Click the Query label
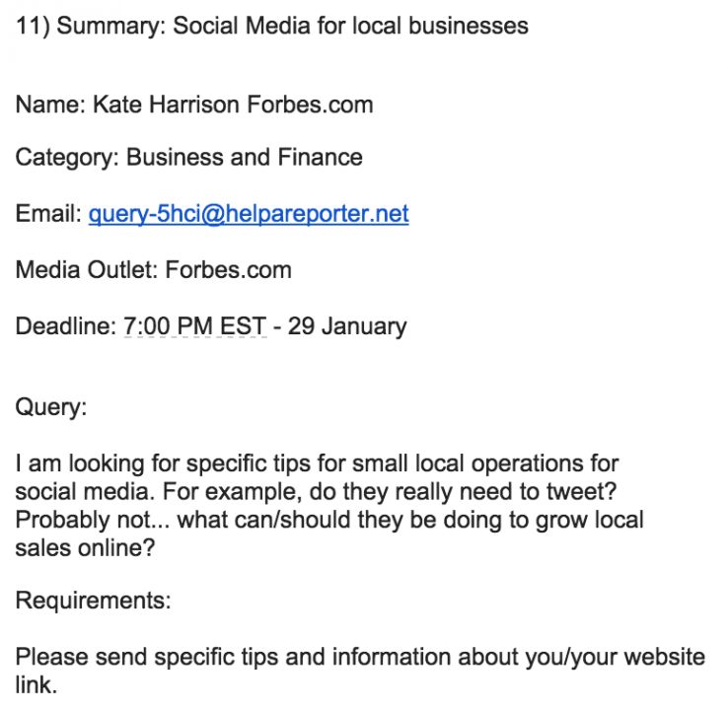Viewport: 728px width, 710px height. tap(50, 406)
